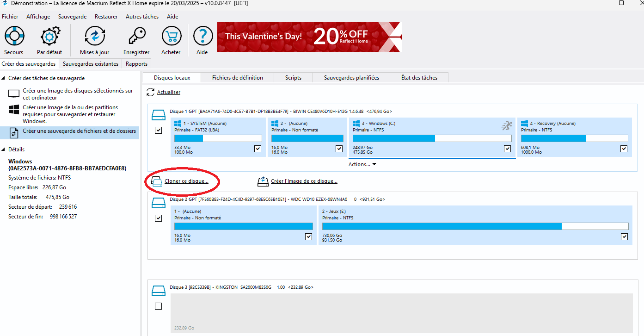
Task: Open Par défaut settings gear icon
Action: 49,37
